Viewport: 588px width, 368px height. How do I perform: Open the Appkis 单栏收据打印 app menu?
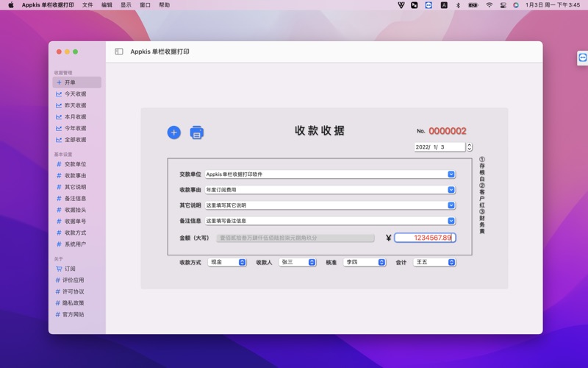[x=48, y=5]
